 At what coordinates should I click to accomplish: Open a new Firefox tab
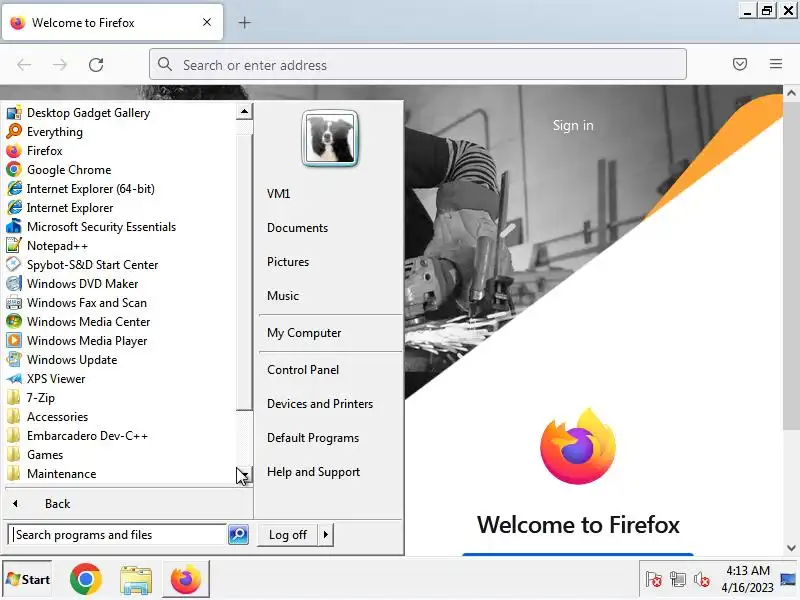pyautogui.click(x=244, y=22)
